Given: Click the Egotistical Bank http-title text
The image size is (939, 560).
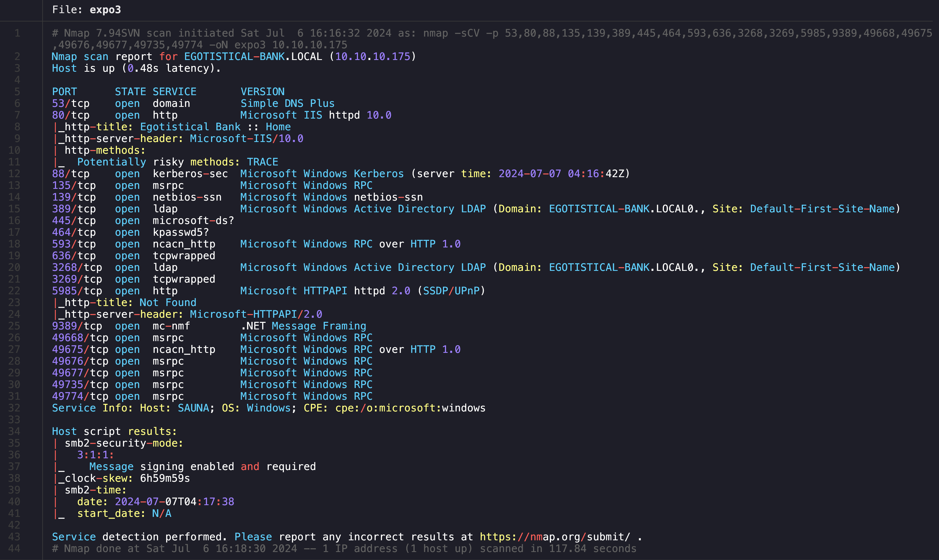Looking at the screenshot, I should click(x=190, y=127).
